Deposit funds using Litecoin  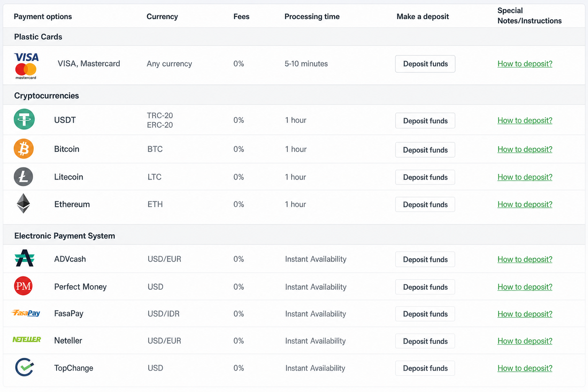(x=425, y=177)
